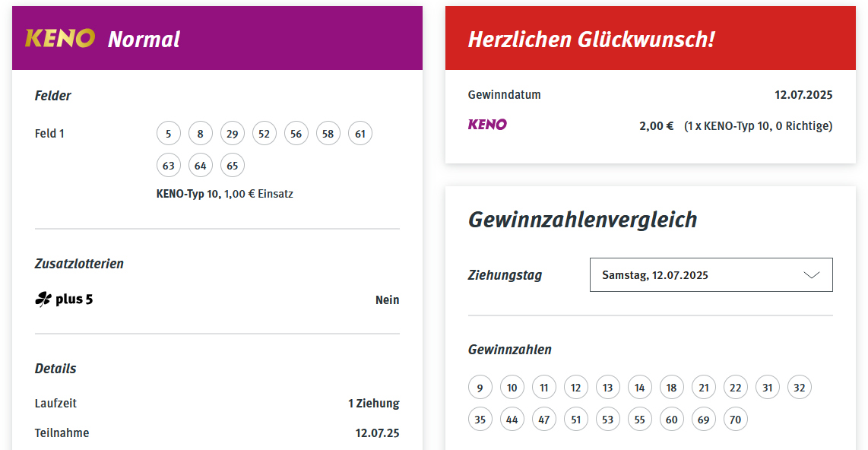This screenshot has width=868, height=450.
Task: Pick Feld 1 number ball 61
Action: [360, 133]
